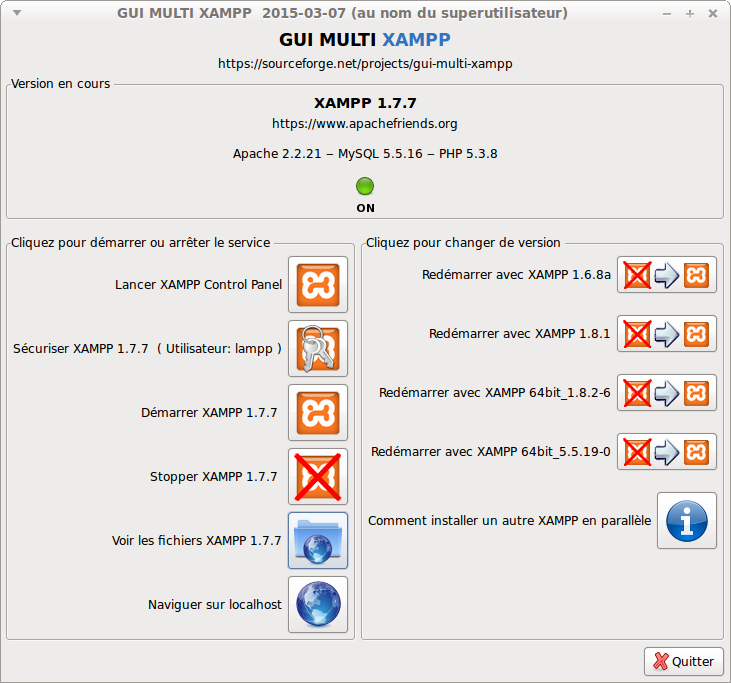Browse localhost using the globe icon

tap(318, 604)
